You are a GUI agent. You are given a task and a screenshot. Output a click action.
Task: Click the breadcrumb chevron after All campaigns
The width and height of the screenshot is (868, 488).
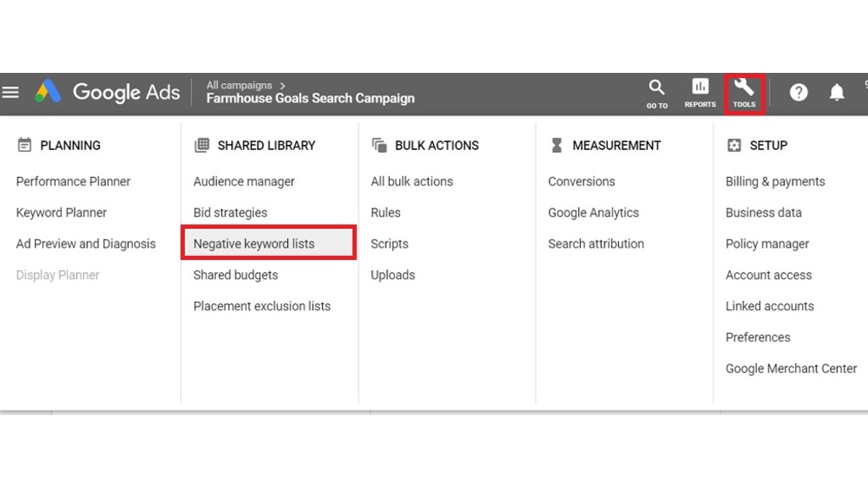tap(282, 86)
